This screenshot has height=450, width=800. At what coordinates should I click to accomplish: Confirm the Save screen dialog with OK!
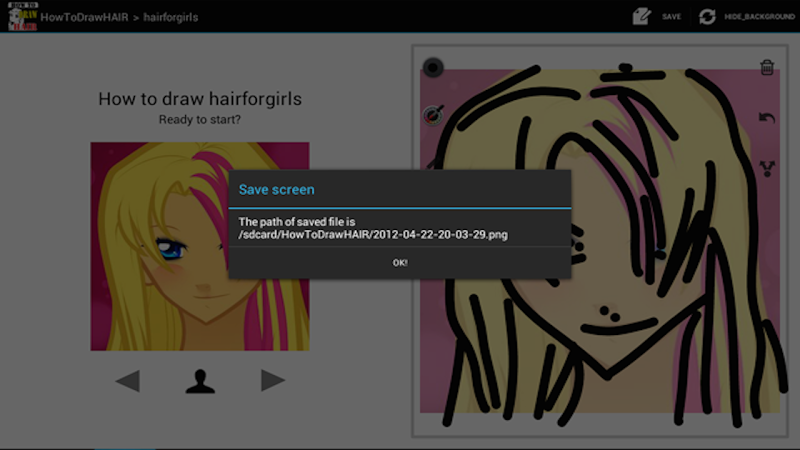tap(399, 263)
